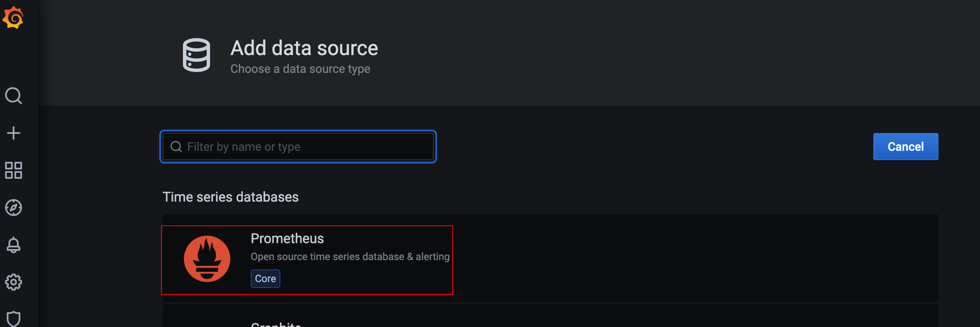Viewport: 980px width, 327px height.
Task: Open the Configuration gear icon
Action: click(x=14, y=282)
